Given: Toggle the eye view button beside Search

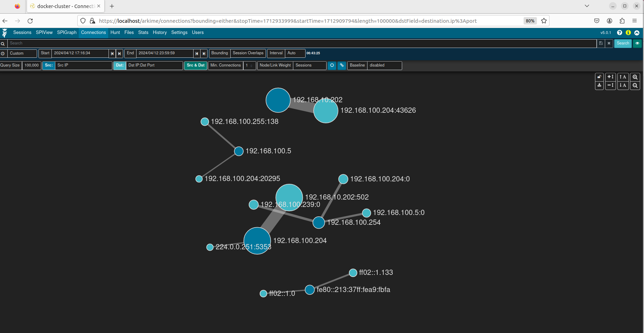Looking at the screenshot, I should [637, 43].
